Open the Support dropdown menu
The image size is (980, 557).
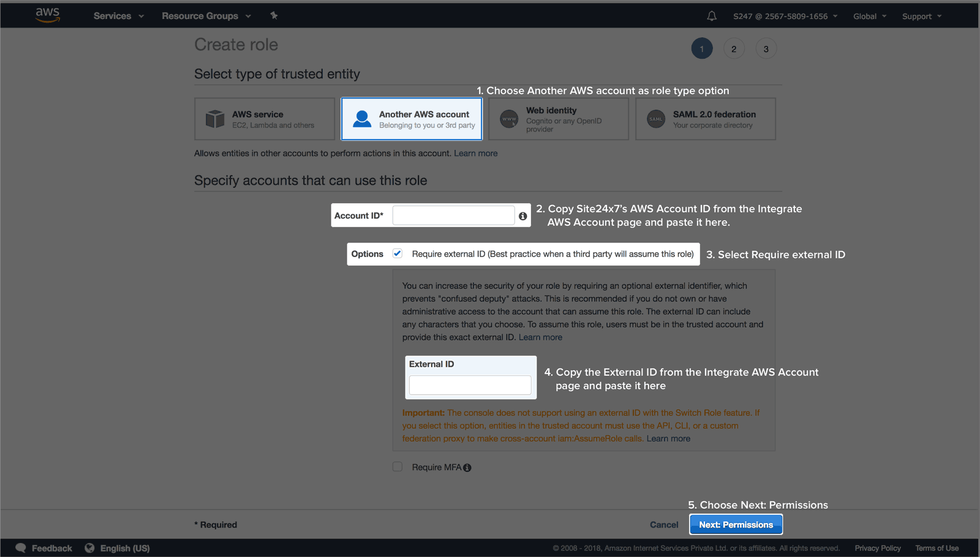pyautogui.click(x=921, y=16)
